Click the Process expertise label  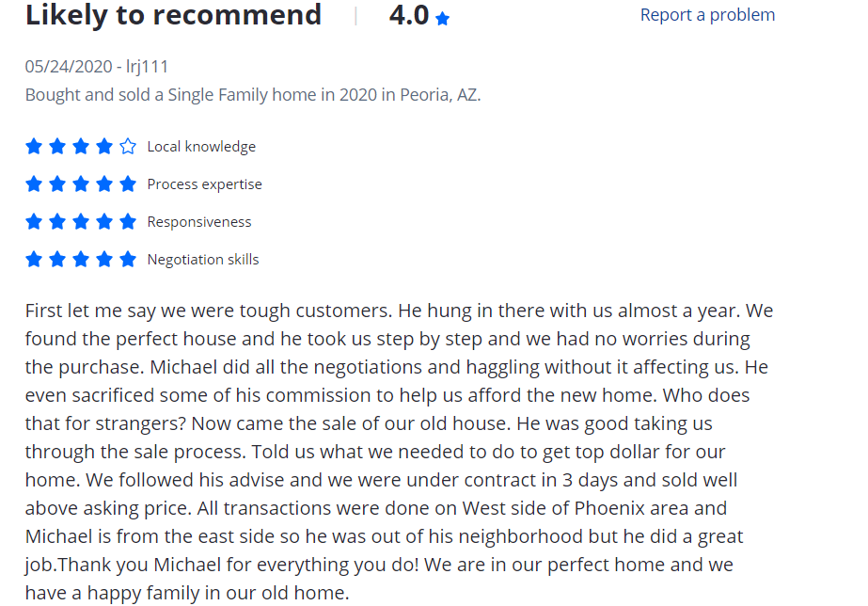[204, 184]
